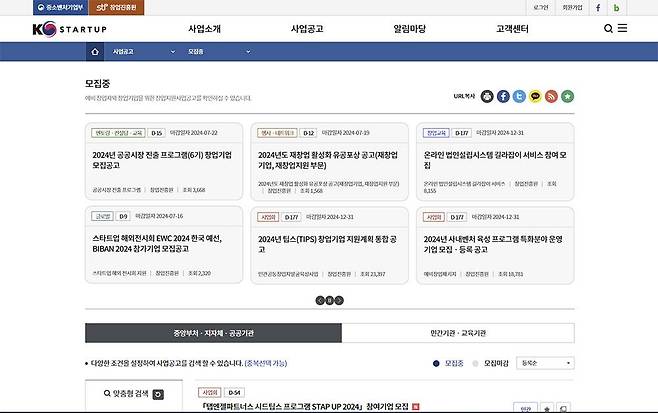The image size is (658, 413).
Task: Open the green blog 'b' icon
Action: [616, 8]
